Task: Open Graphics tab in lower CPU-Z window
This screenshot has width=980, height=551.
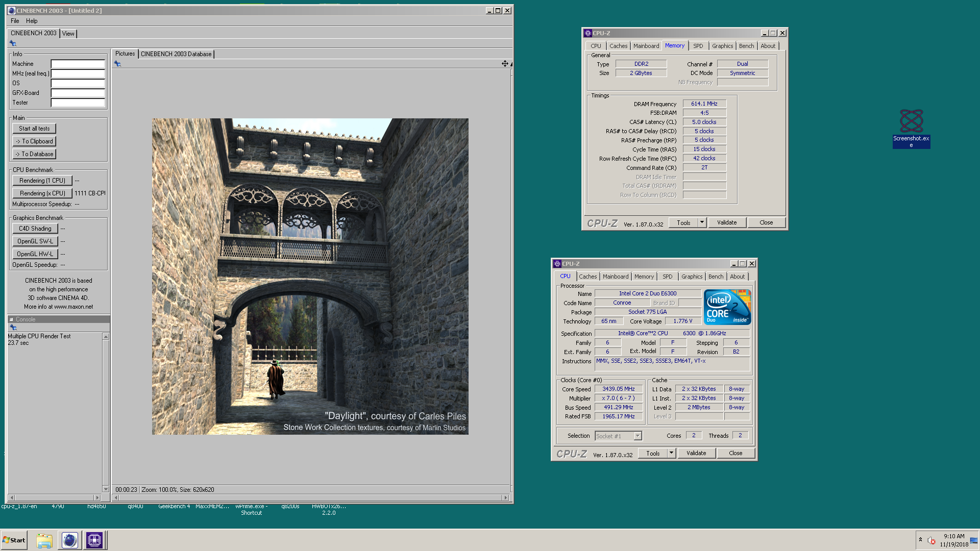Action: click(692, 277)
